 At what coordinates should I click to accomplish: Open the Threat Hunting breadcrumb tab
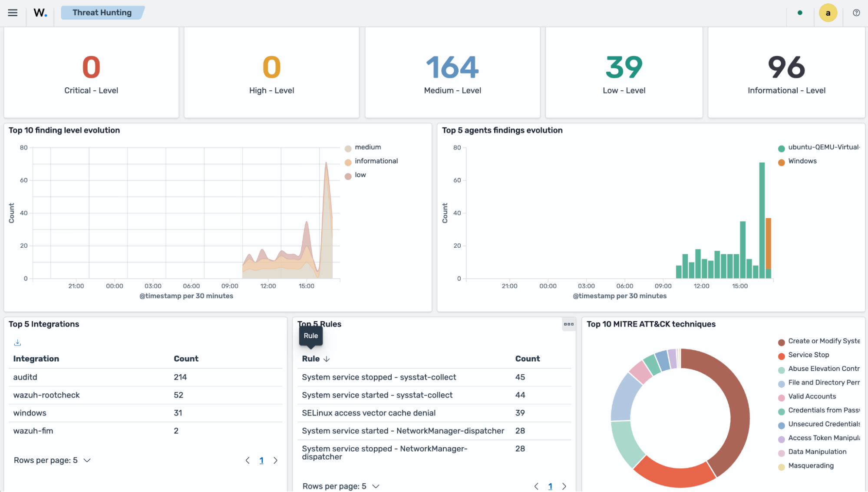pyautogui.click(x=102, y=13)
